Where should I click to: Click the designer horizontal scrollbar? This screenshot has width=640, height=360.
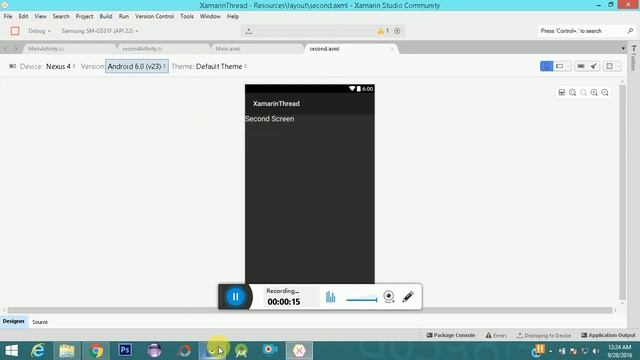click(x=310, y=310)
